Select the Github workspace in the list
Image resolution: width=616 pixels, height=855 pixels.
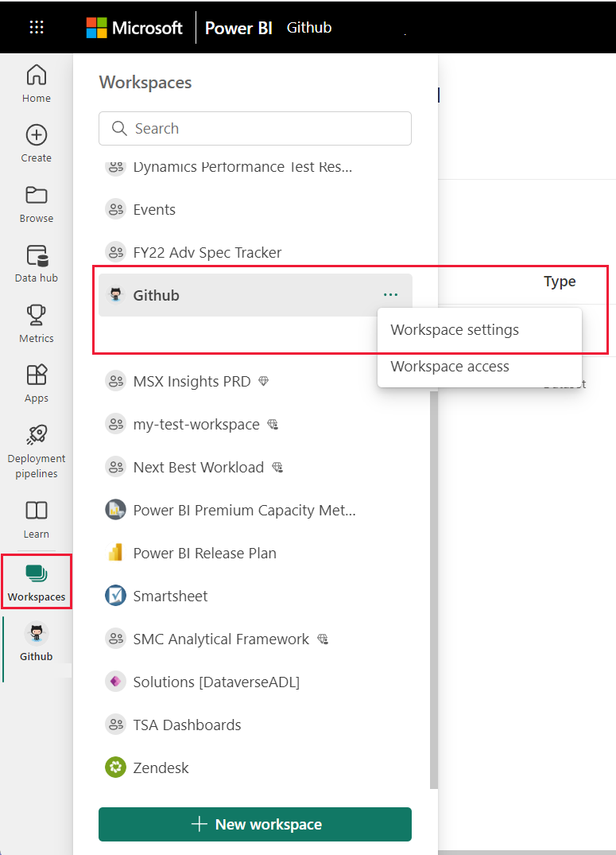click(255, 295)
